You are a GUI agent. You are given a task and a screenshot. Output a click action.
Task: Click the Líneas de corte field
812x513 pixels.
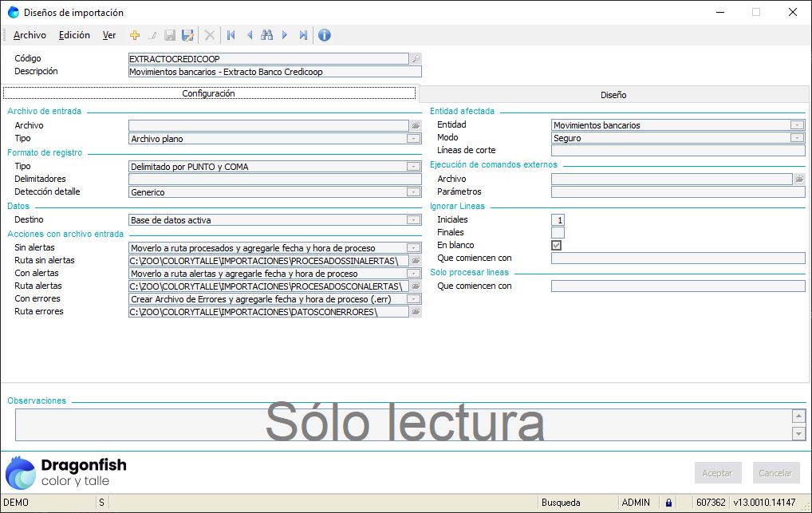[x=678, y=151]
